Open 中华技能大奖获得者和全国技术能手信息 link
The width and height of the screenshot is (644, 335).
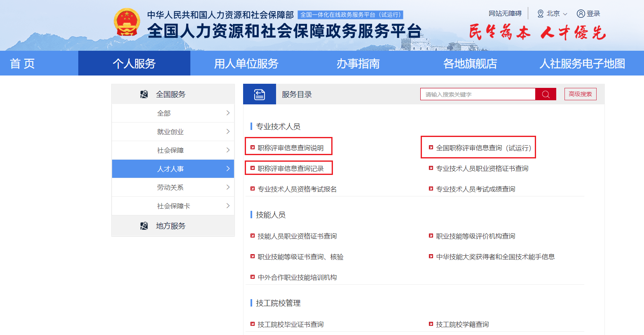[x=495, y=257]
